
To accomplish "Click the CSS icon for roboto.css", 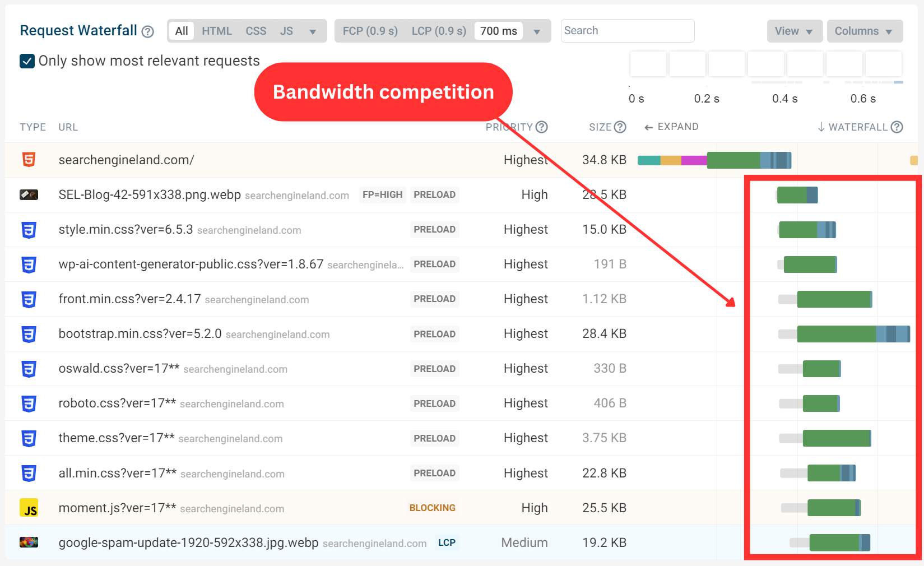I will 29,403.
